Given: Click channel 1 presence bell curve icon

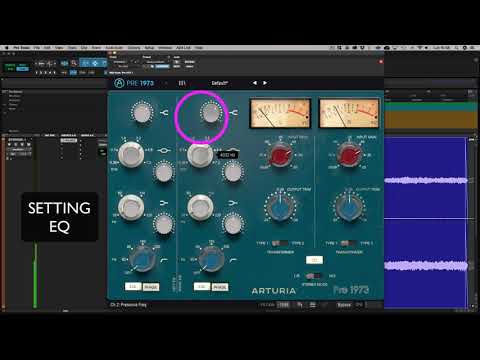Looking at the screenshot, I should pyautogui.click(x=164, y=151).
